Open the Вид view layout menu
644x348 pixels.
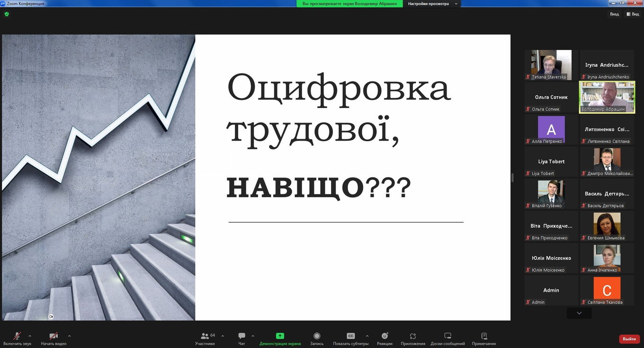(x=633, y=14)
